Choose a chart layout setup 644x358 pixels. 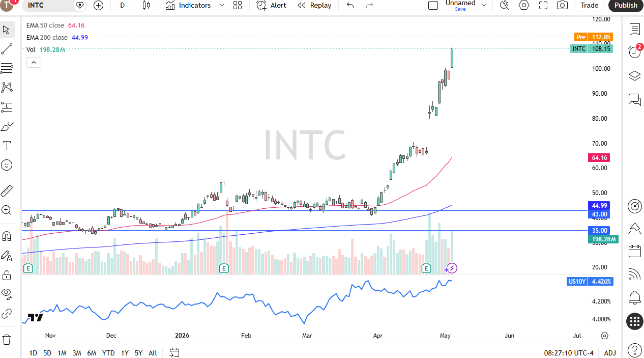point(433,5)
